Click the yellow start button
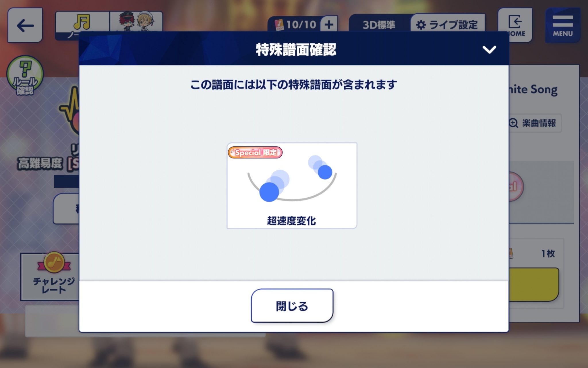588x368 pixels. point(533,284)
